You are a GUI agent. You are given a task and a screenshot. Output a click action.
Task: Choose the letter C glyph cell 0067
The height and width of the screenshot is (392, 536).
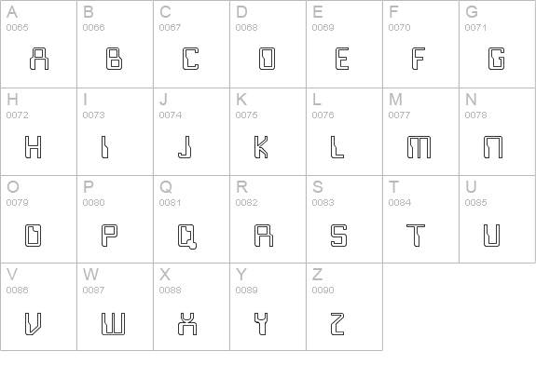point(191,59)
